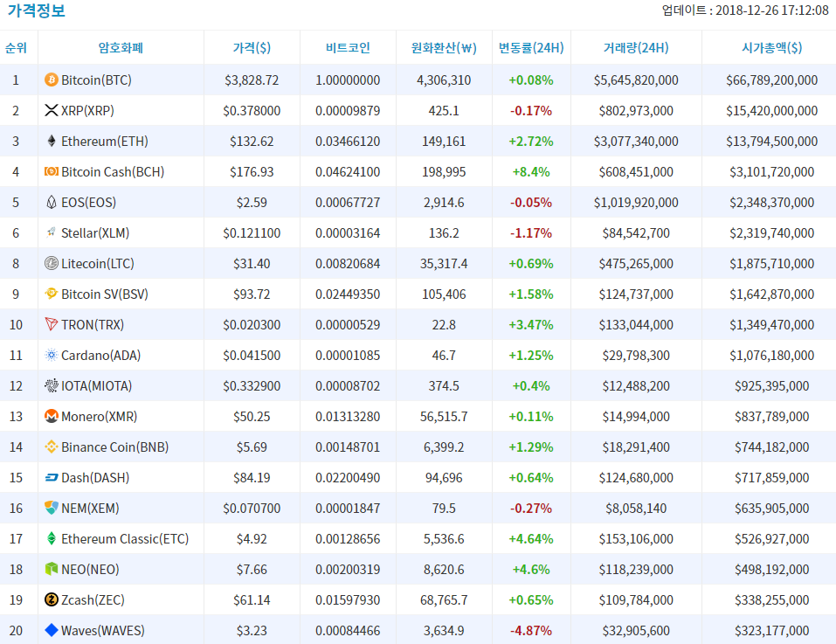The image size is (836, 644).
Task: Select XRP won value 425.1
Action: 444,110
